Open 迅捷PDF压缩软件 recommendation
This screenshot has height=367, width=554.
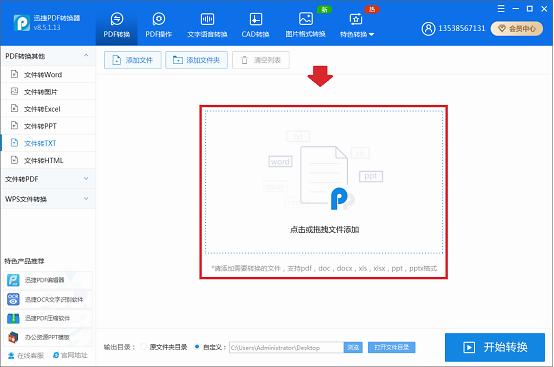pyautogui.click(x=48, y=318)
